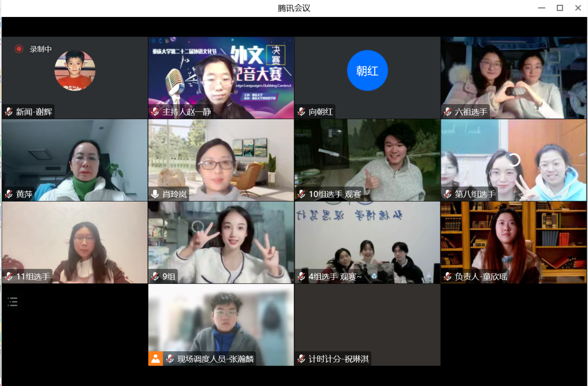Maximize the 腾讯会议 window
588x386 pixels.
[x=560, y=8]
